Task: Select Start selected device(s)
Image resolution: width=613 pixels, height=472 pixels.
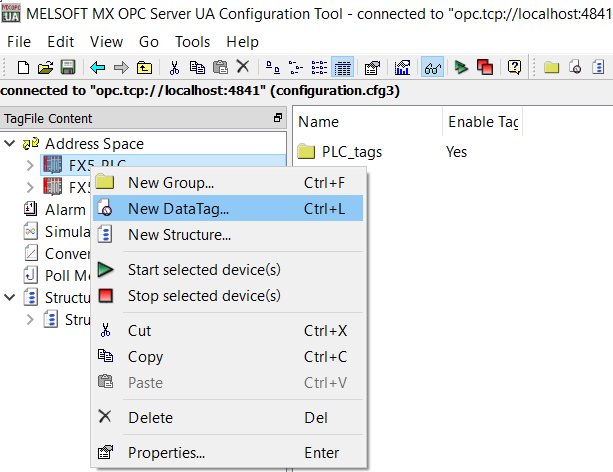Action: pyautogui.click(x=228, y=270)
